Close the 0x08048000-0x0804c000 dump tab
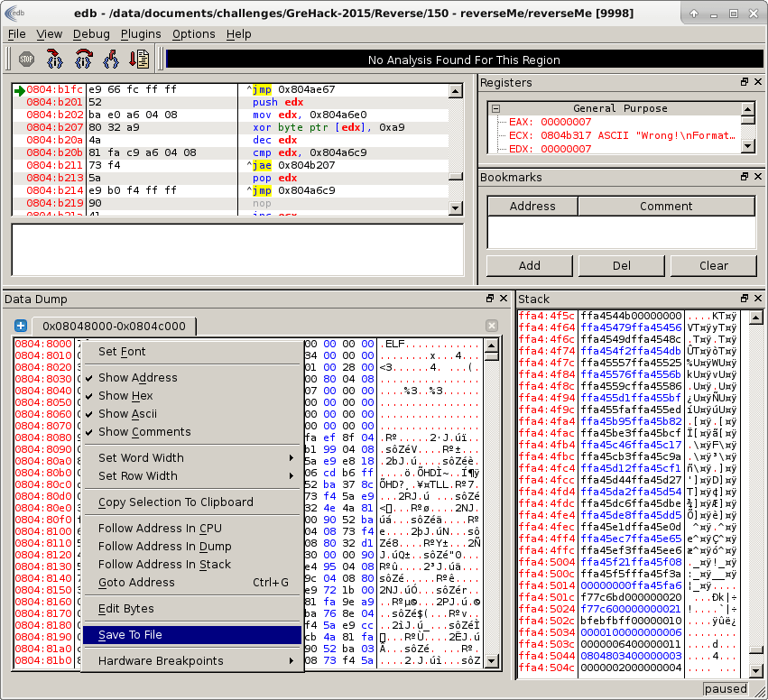Image resolution: width=768 pixels, height=700 pixels. pos(491,326)
